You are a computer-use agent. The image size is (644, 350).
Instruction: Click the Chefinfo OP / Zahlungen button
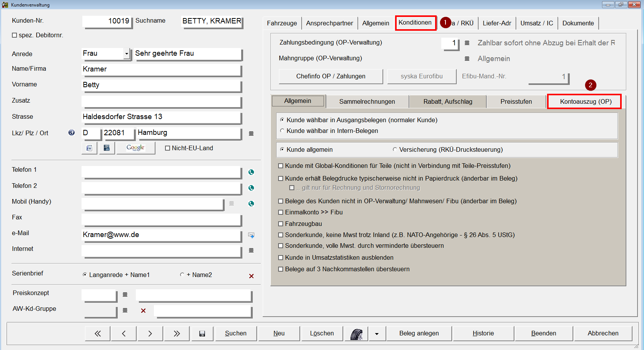pos(331,76)
